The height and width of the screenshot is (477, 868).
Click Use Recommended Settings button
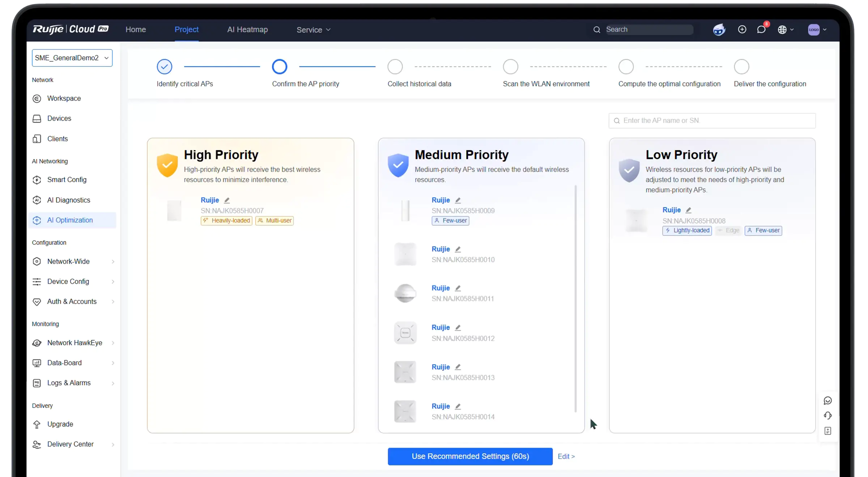[470, 456]
